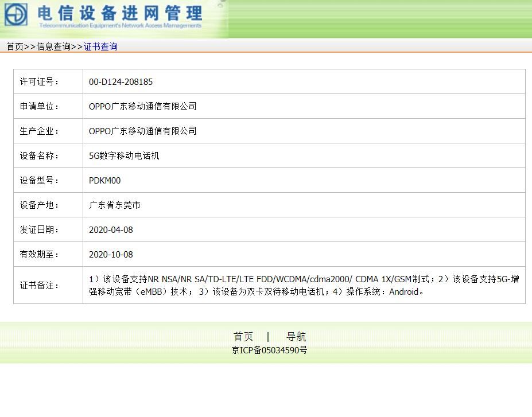Select the issue date 2020-04-08
The image size is (532, 417).
pos(111,230)
